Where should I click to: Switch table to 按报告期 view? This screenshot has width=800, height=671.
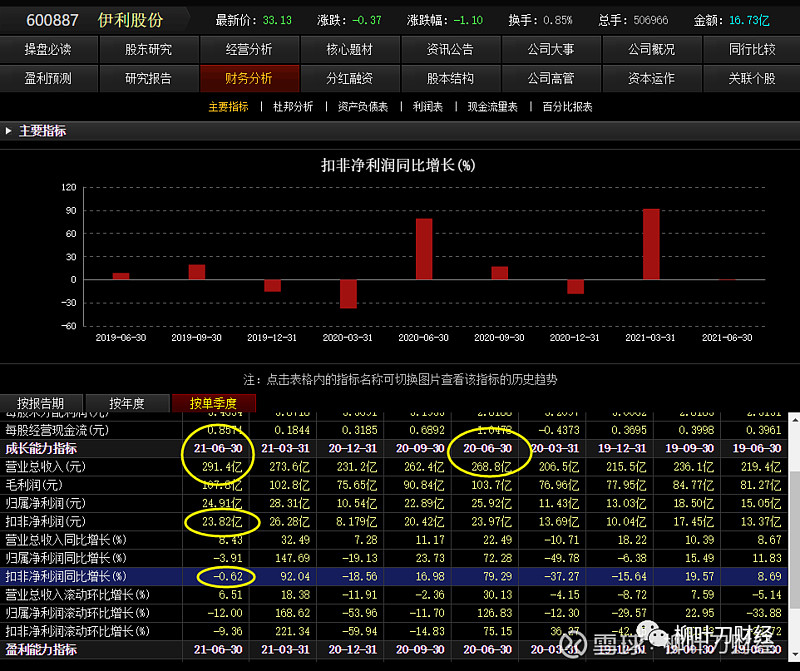coord(41,404)
